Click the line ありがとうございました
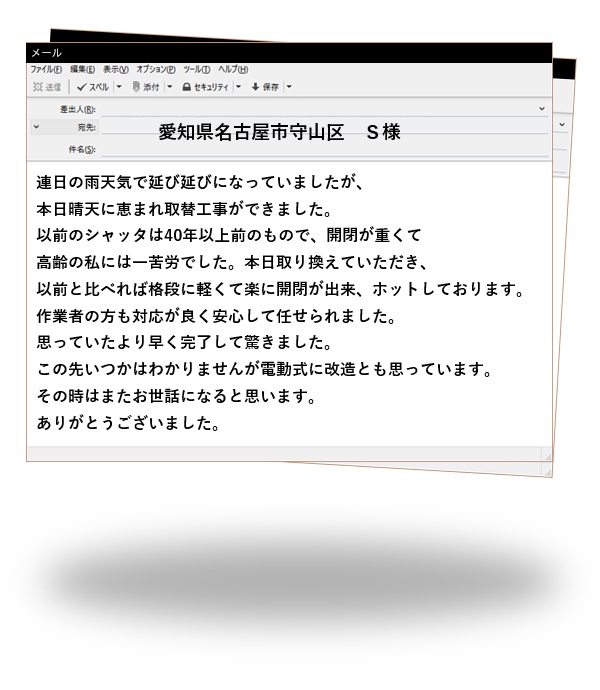 pos(128,423)
